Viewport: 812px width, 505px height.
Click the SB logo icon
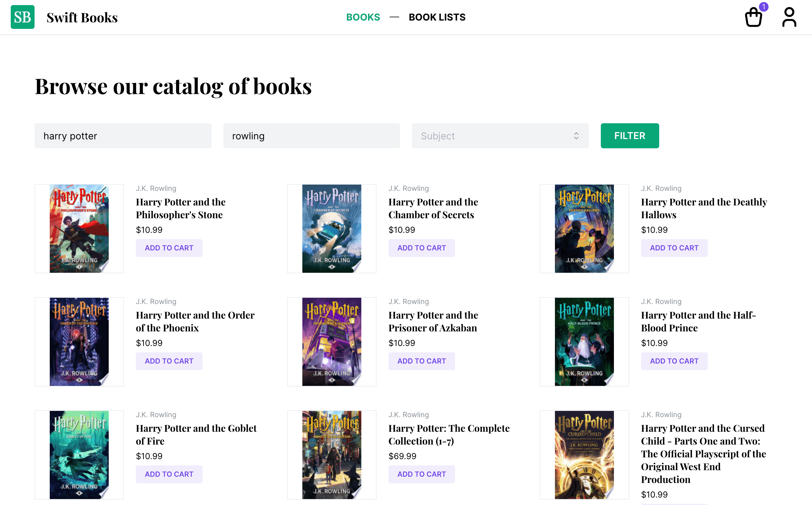[22, 17]
